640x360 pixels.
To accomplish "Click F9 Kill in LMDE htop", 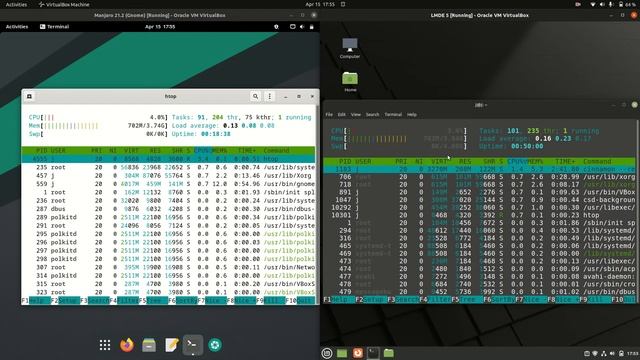I will click(x=595, y=300).
